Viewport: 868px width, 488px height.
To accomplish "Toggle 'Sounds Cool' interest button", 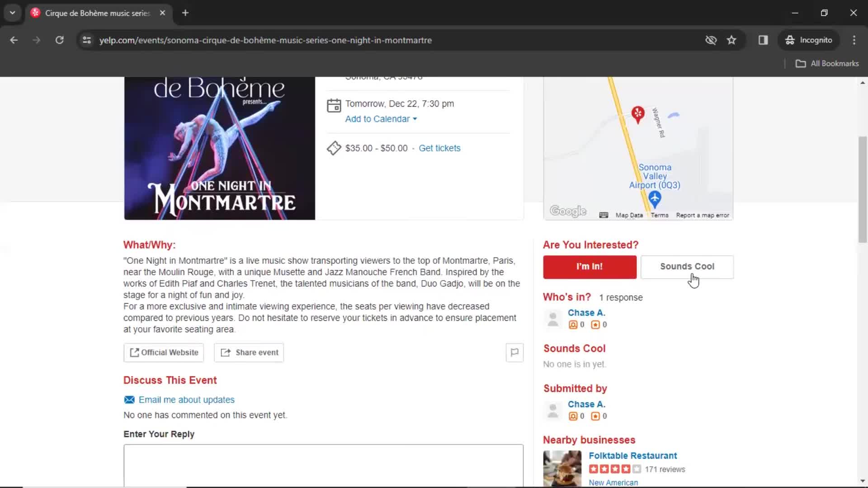I will [687, 266].
